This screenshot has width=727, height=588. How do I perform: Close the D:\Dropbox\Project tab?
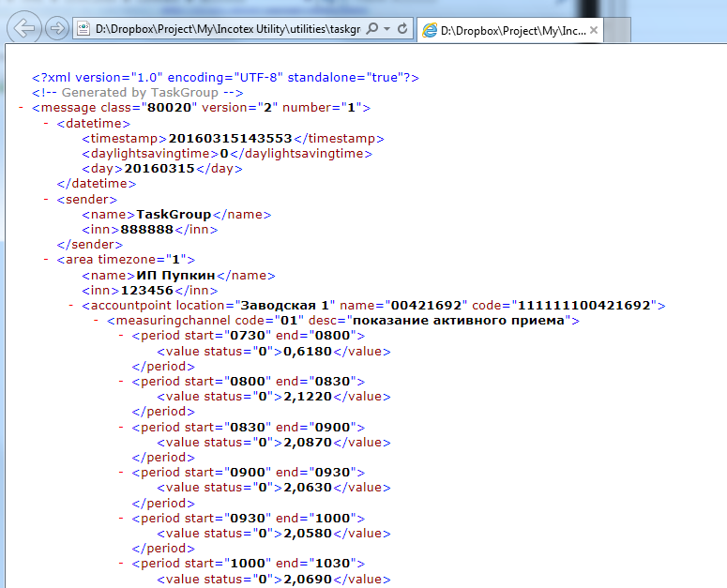click(594, 30)
